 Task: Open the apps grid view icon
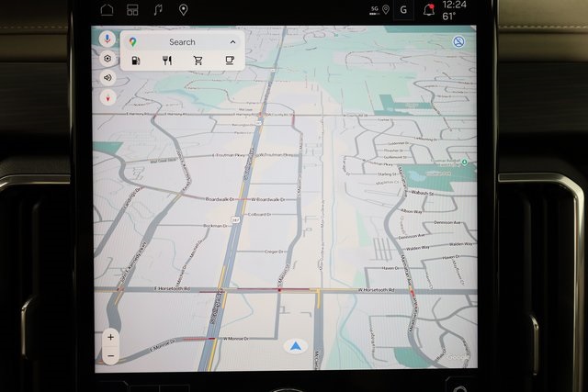(132, 10)
